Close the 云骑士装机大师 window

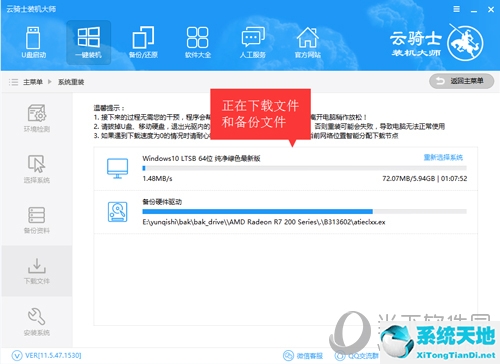pyautogui.click(x=491, y=10)
